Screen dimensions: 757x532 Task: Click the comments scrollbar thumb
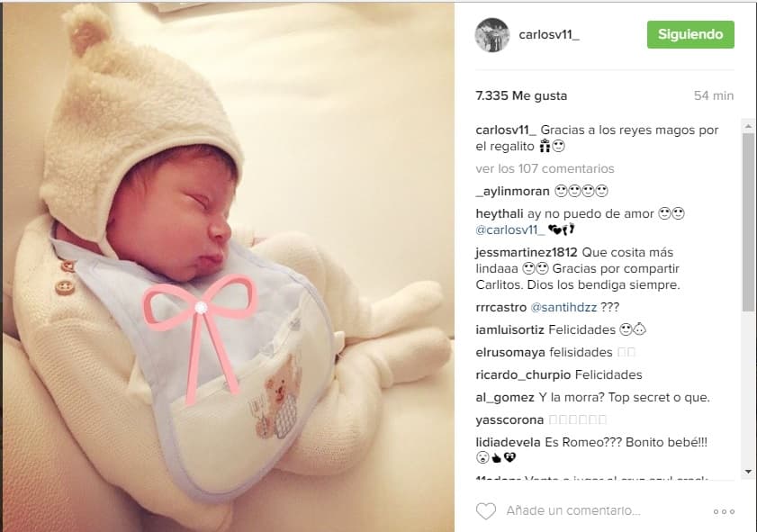[x=748, y=222]
